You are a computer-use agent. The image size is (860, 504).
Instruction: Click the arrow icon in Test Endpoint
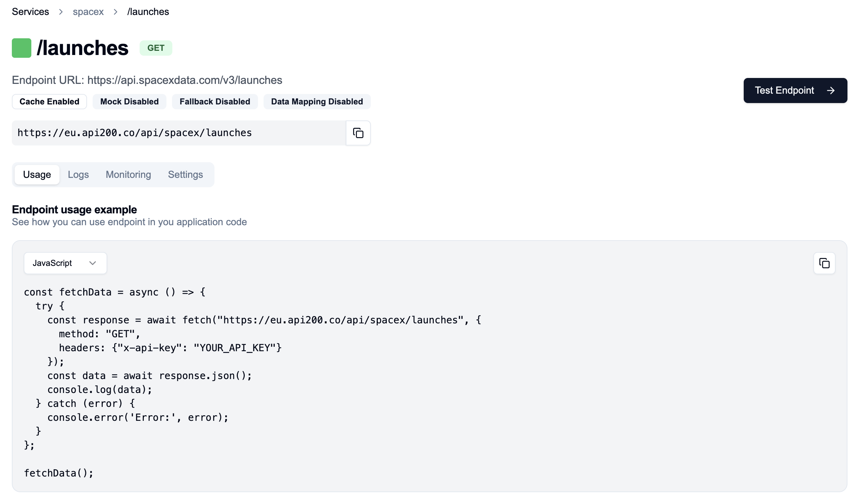pos(831,90)
